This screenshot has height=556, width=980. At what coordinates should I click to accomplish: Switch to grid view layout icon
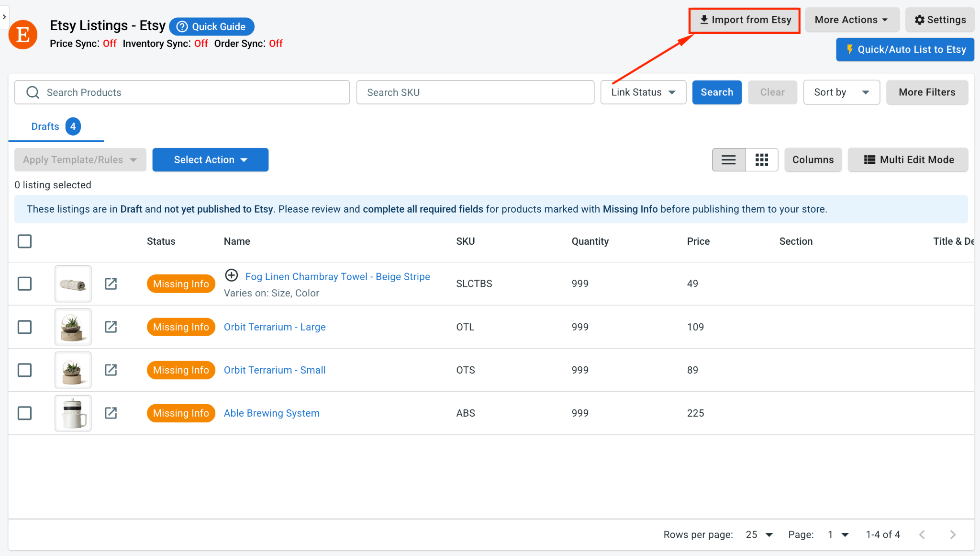point(761,160)
